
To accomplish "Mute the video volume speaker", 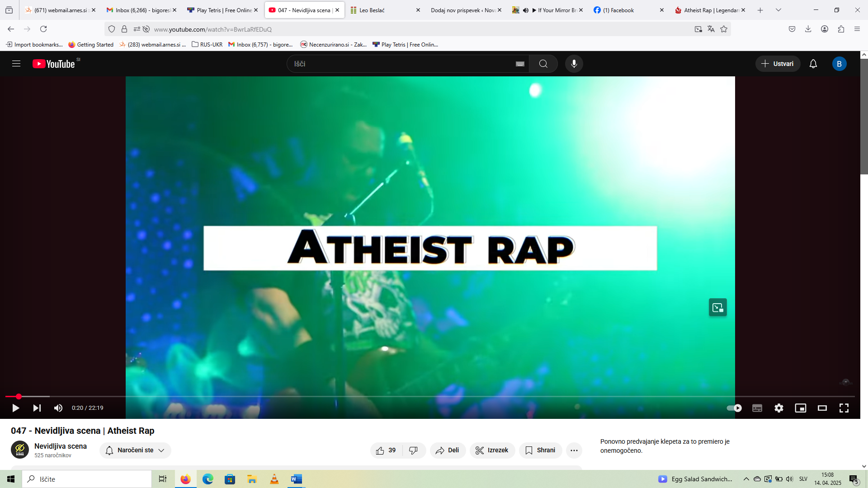I will (58, 408).
